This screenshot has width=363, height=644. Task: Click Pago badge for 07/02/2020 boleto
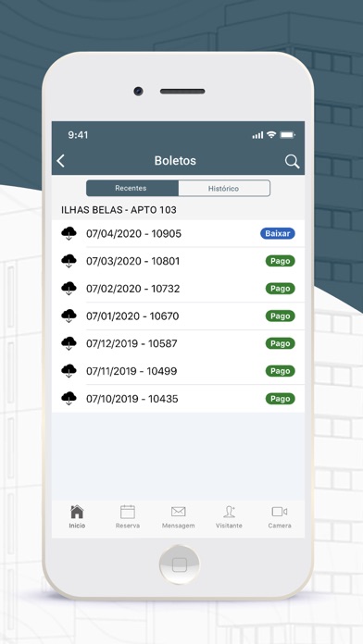click(281, 289)
